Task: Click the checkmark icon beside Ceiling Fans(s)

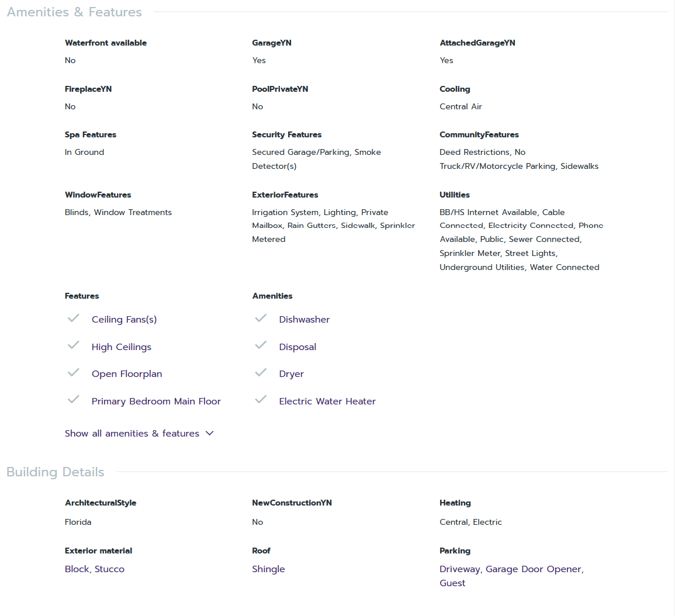Action: [x=74, y=319]
